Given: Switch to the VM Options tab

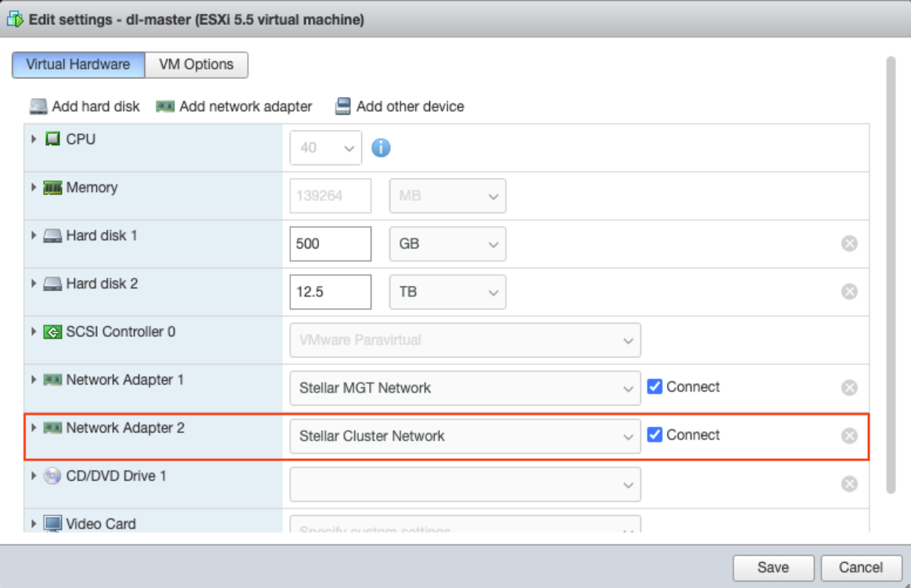Looking at the screenshot, I should (196, 65).
